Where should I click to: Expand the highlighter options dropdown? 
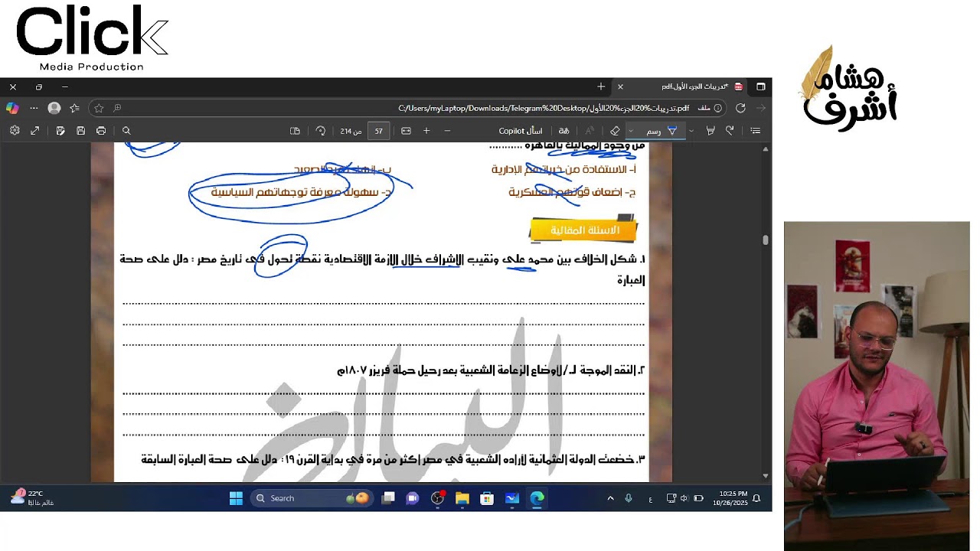pyautogui.click(x=691, y=131)
